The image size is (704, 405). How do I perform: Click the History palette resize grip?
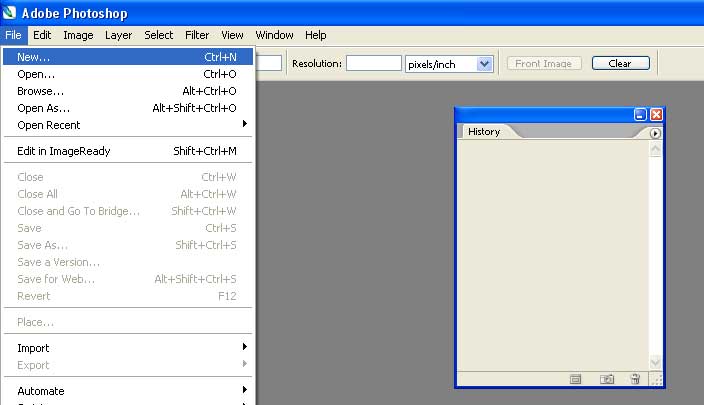coord(656,380)
